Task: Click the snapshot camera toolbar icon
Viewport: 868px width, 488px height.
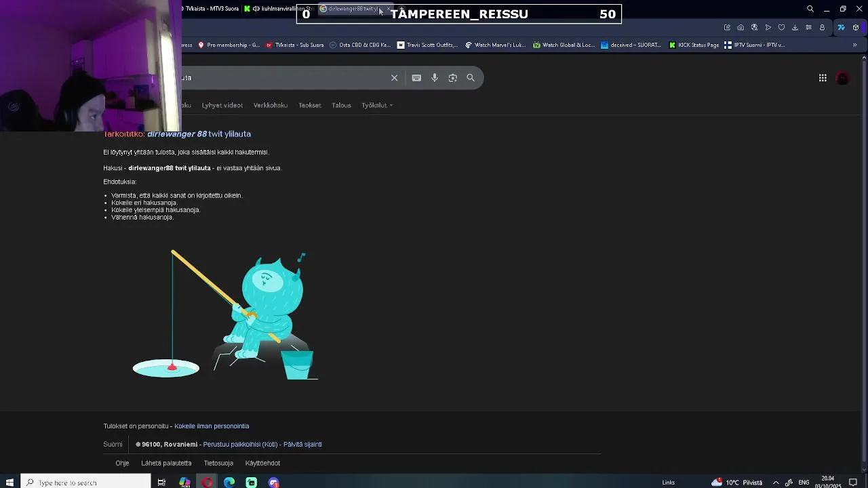Action: (741, 28)
